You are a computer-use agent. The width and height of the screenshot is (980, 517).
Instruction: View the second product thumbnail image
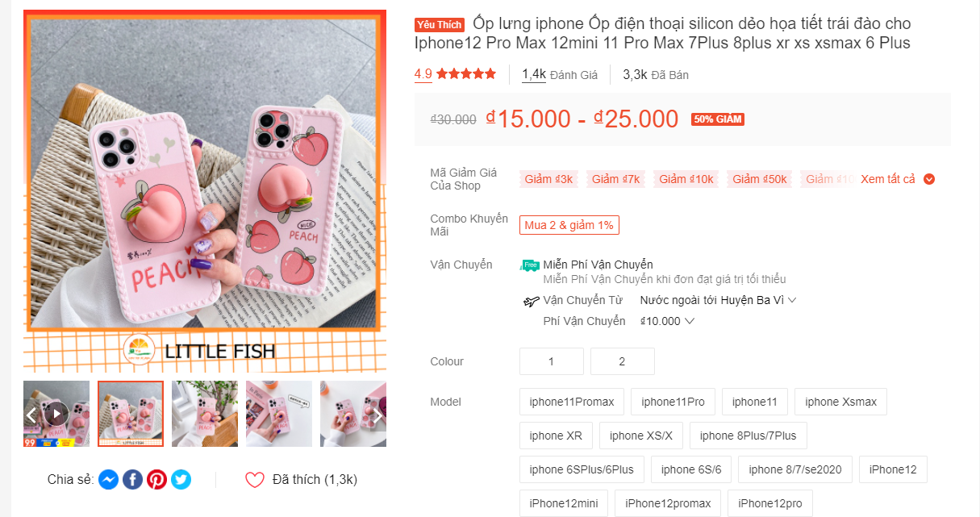(131, 414)
